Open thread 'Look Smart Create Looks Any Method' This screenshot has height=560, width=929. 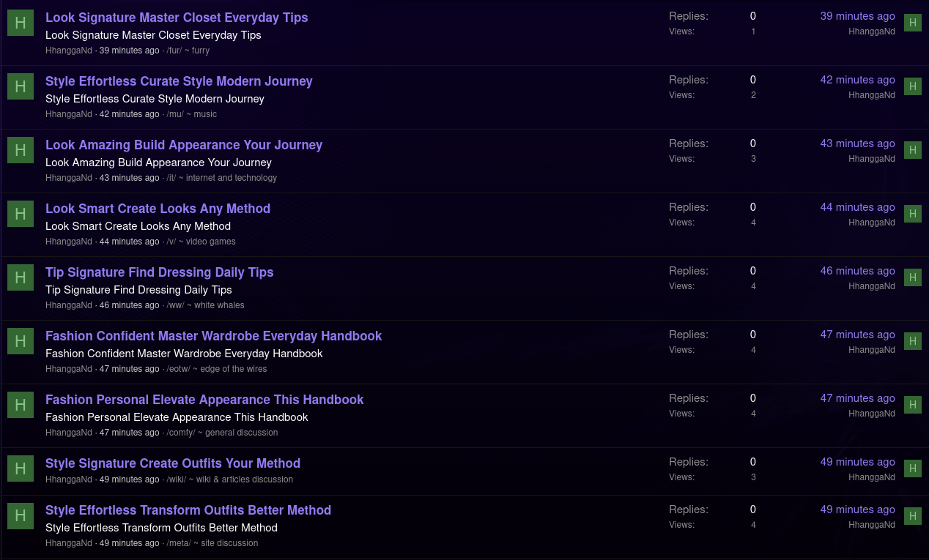158,209
